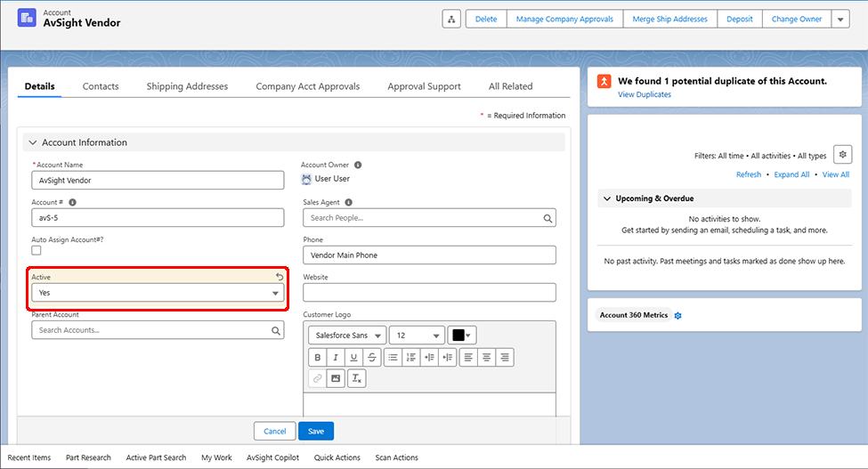Open the Shipping Addresses tab

187,86
